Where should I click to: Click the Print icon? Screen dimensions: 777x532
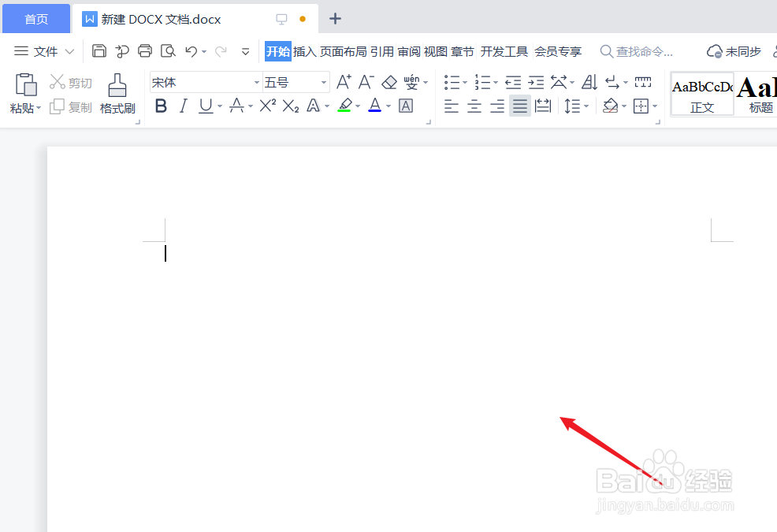tap(145, 51)
